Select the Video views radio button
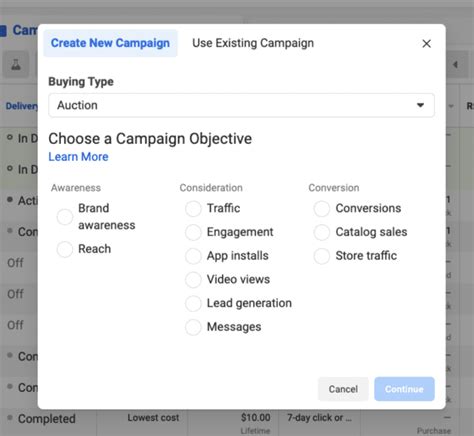474x436 pixels. coord(193,280)
